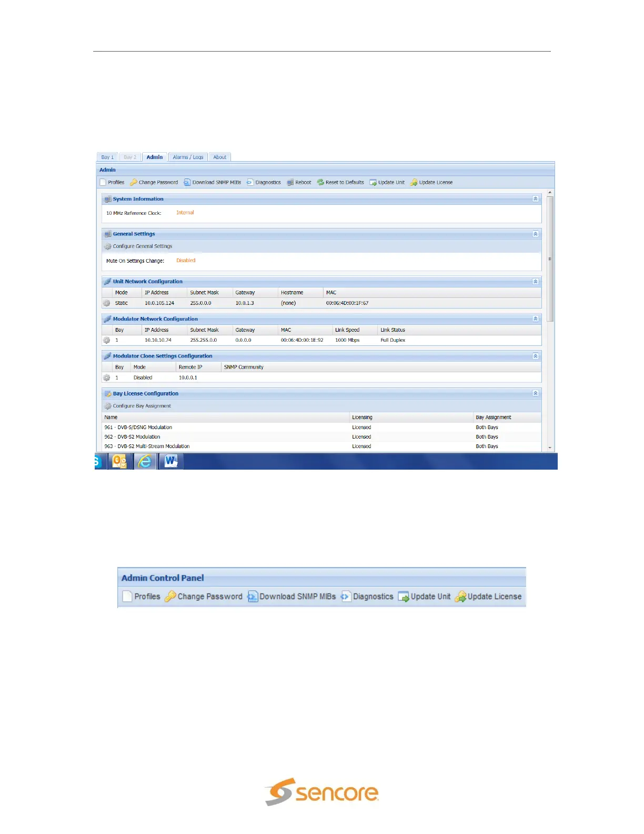Switch to the Bay 1 tab

(107, 157)
